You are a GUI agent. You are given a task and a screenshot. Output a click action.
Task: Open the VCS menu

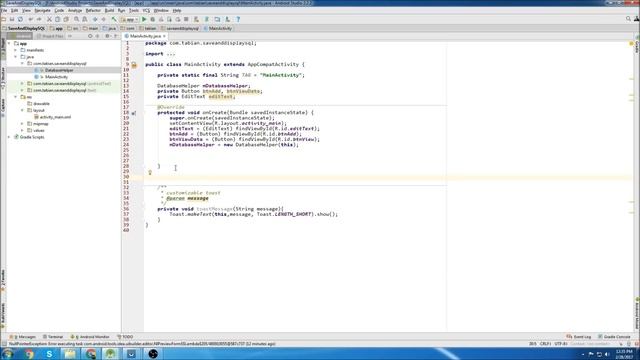click(146, 10)
